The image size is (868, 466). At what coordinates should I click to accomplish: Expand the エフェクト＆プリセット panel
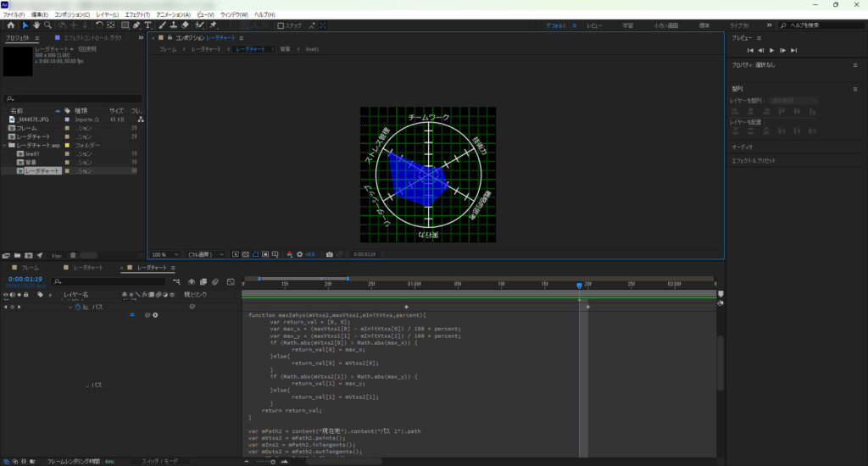click(x=754, y=161)
